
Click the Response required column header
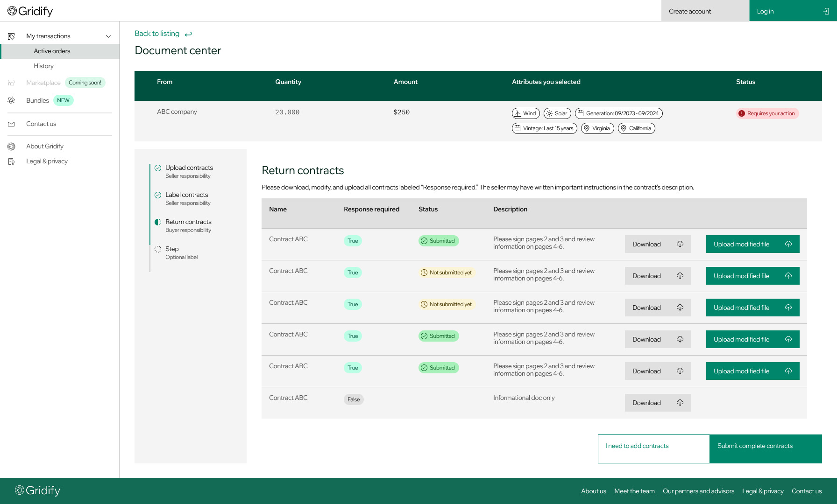point(371,209)
